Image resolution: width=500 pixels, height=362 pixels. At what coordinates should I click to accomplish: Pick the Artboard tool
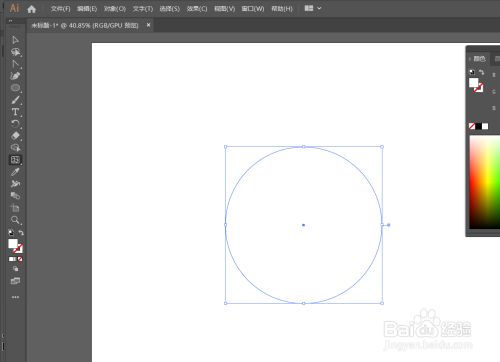pos(15,208)
